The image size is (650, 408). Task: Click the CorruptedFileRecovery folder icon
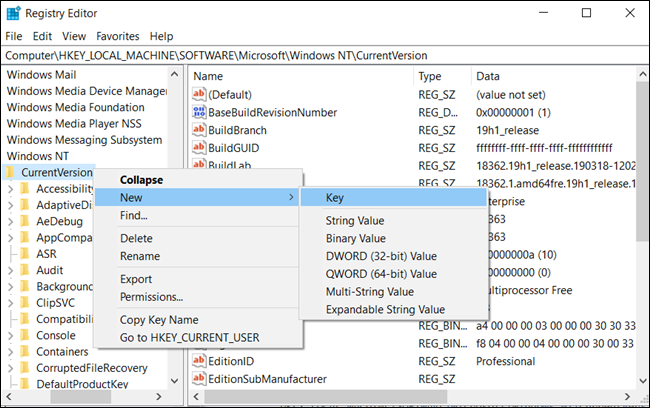pos(25,368)
